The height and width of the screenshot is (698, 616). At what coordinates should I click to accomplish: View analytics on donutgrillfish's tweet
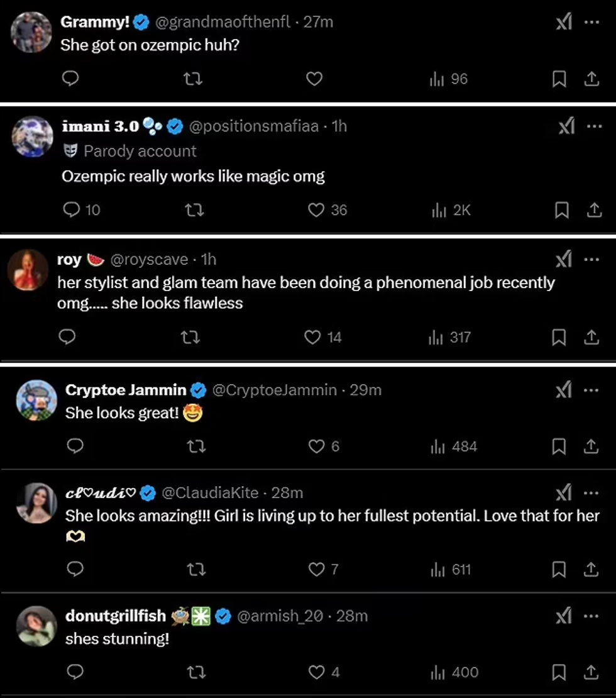coord(454,673)
